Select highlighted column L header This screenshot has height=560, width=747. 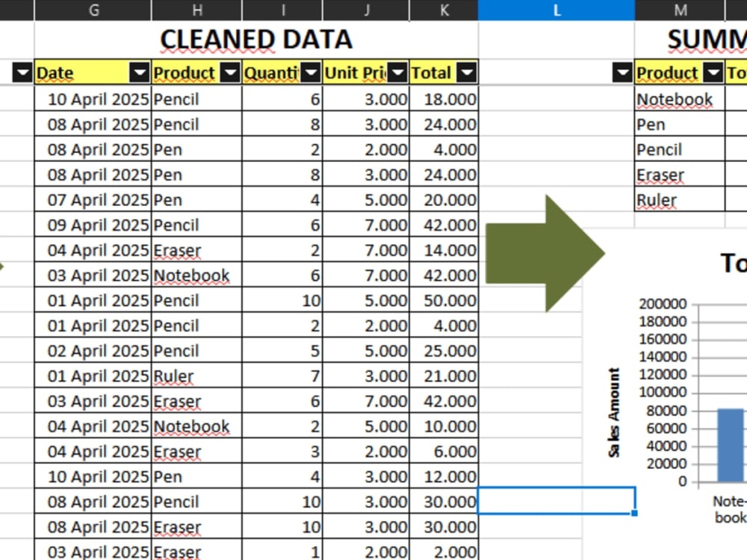click(x=557, y=10)
